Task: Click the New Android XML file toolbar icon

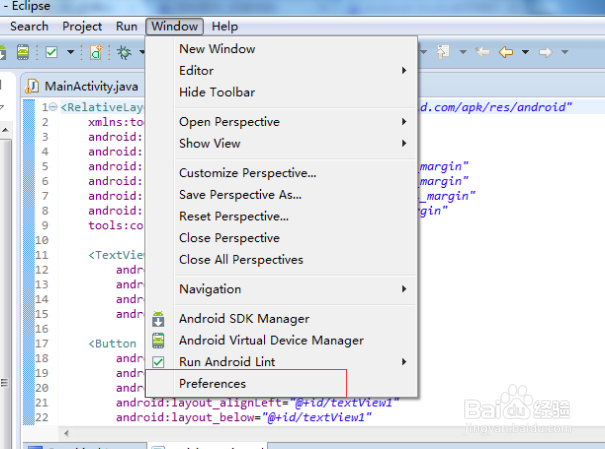Action: click(96, 52)
